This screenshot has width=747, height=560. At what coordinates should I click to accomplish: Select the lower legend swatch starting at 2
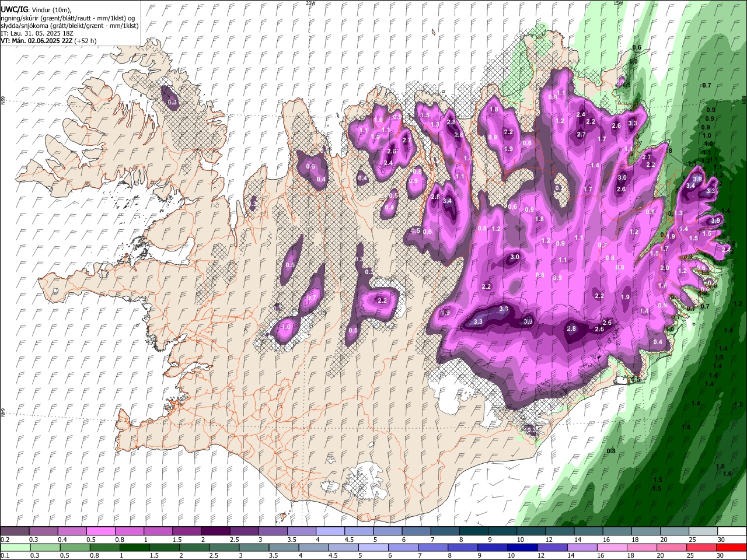194,548
